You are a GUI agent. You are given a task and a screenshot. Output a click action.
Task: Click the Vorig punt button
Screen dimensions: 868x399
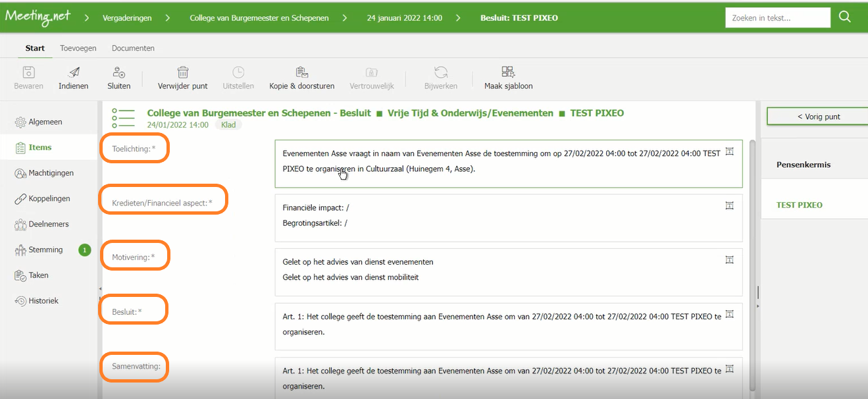pos(818,117)
